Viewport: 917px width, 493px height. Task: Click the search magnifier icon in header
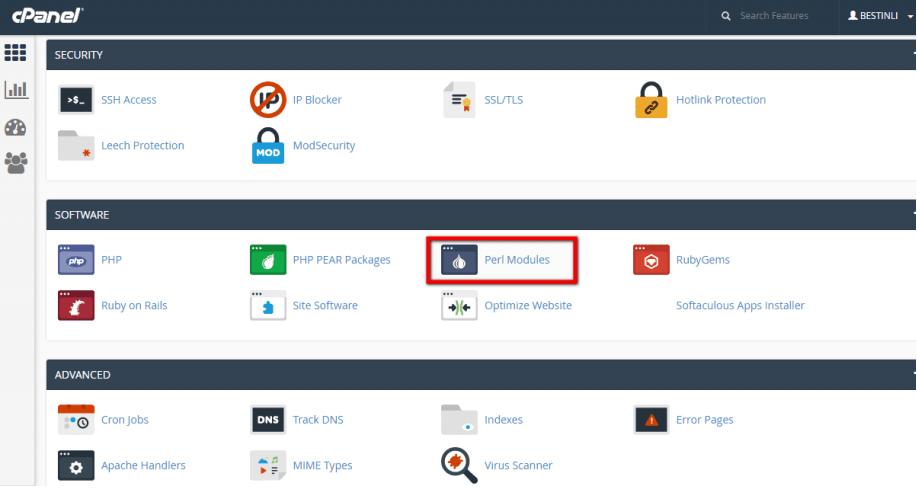[726, 16]
